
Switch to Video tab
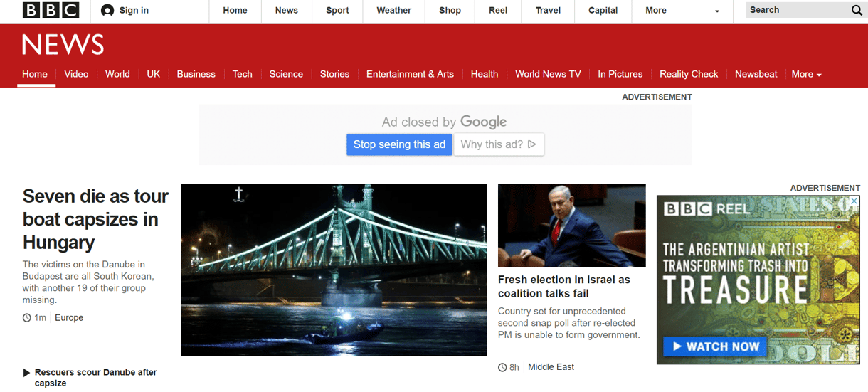pos(76,74)
